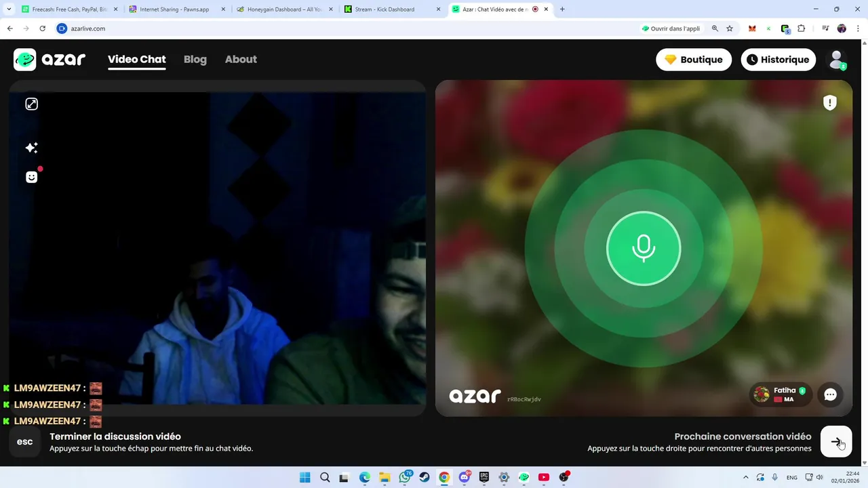Image resolution: width=868 pixels, height=488 pixels.
Task: Open OBS Studio from taskbar
Action: [x=564, y=477]
